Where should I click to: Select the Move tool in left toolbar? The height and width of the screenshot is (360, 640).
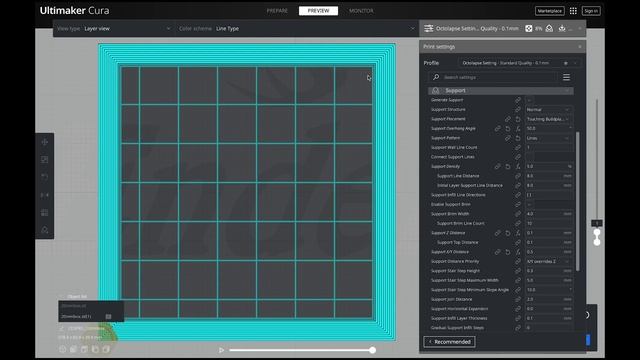(x=44, y=142)
